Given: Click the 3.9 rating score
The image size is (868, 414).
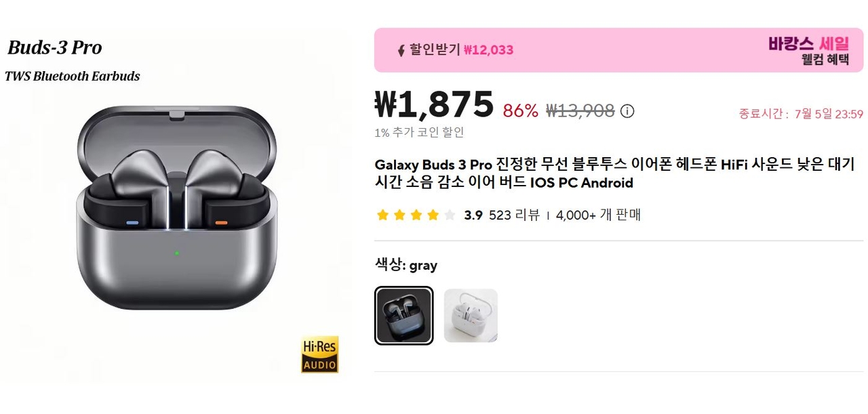Looking at the screenshot, I should coord(473,215).
